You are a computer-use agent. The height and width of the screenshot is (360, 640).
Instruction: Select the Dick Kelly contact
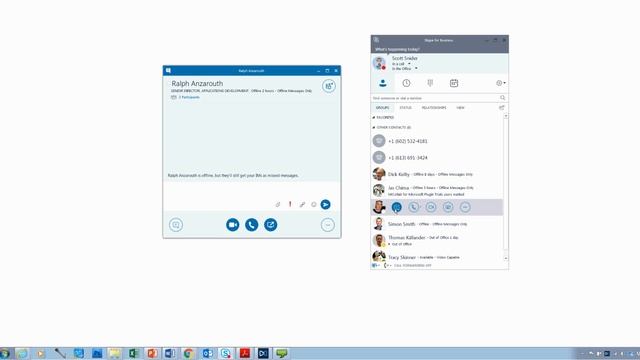point(437,174)
